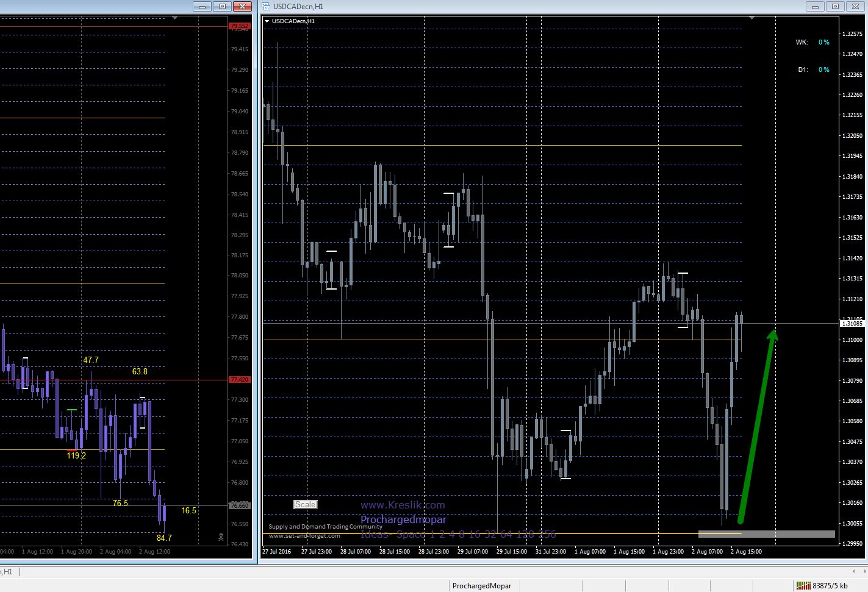Click the USDCADecn,H1 window title text
Viewport: 868px width, 592px height.
click(x=298, y=7)
